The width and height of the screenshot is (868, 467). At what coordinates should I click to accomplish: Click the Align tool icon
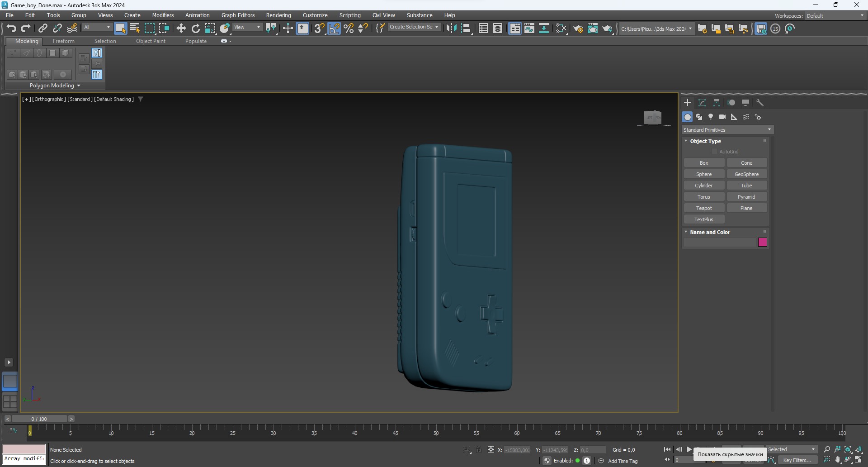(466, 29)
